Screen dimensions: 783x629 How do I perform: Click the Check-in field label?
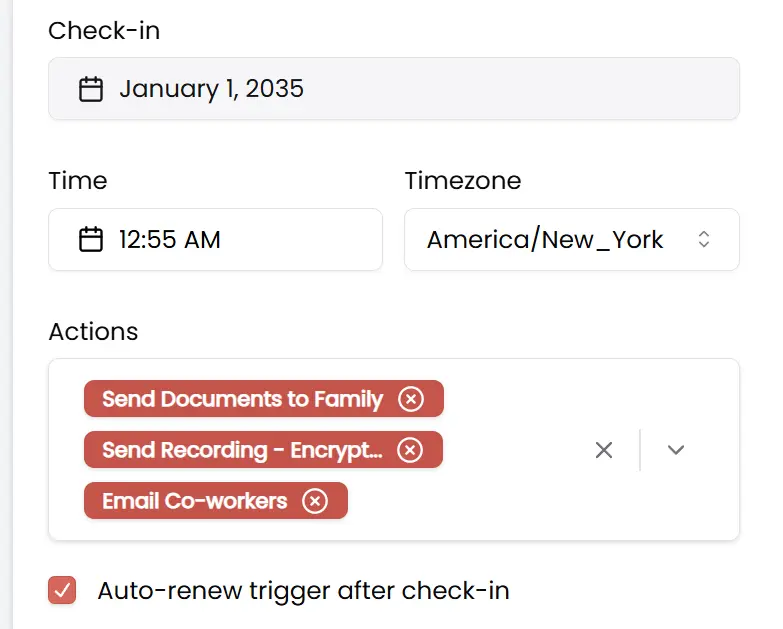[104, 30]
